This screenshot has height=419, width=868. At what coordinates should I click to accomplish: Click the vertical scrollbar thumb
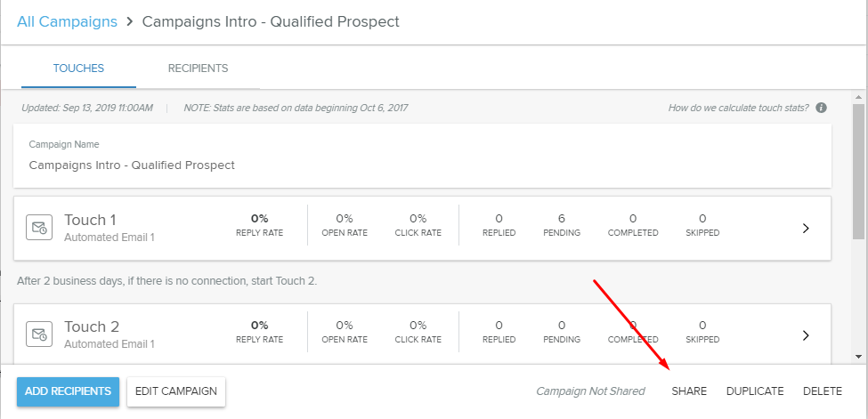click(858, 172)
